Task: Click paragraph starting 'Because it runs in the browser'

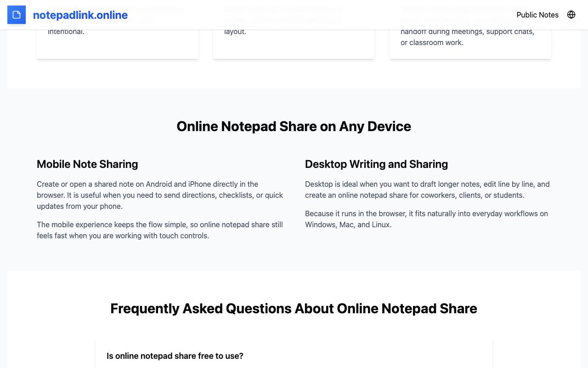Action: click(426, 219)
